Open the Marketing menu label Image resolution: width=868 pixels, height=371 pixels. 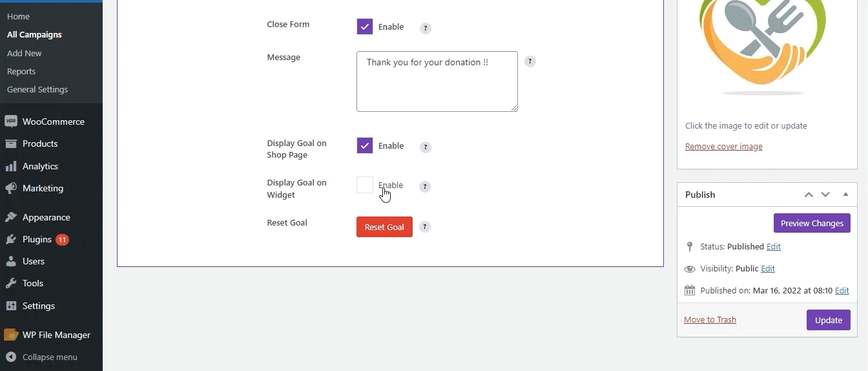coord(43,188)
